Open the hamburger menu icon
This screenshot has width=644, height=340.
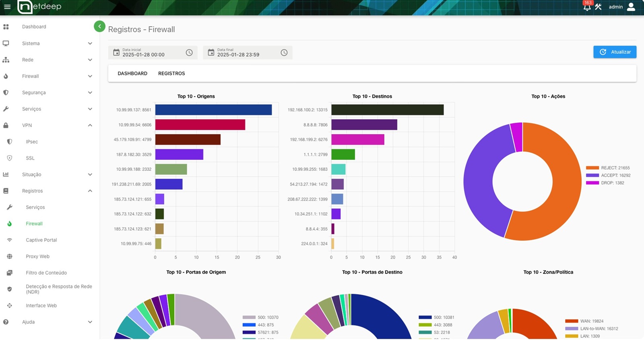tap(7, 7)
